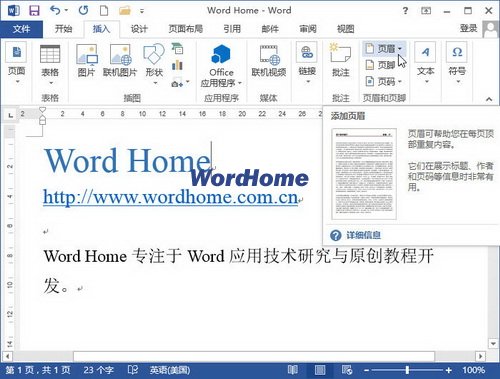Image resolution: width=500 pixels, height=379 pixels.
Task: Click the Word application icon
Action: point(13,10)
